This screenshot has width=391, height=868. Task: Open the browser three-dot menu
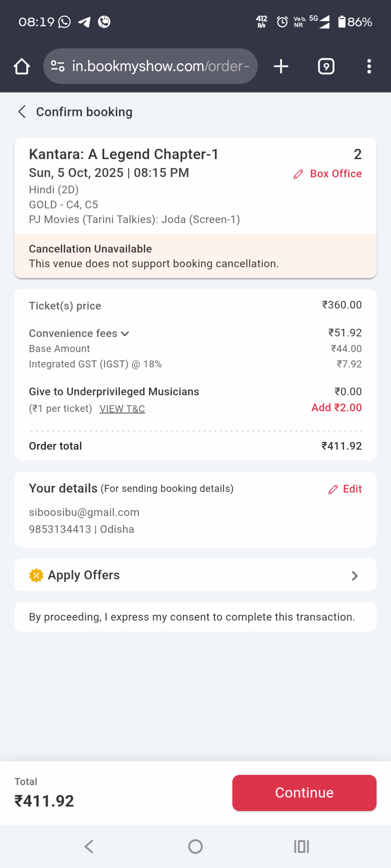369,66
